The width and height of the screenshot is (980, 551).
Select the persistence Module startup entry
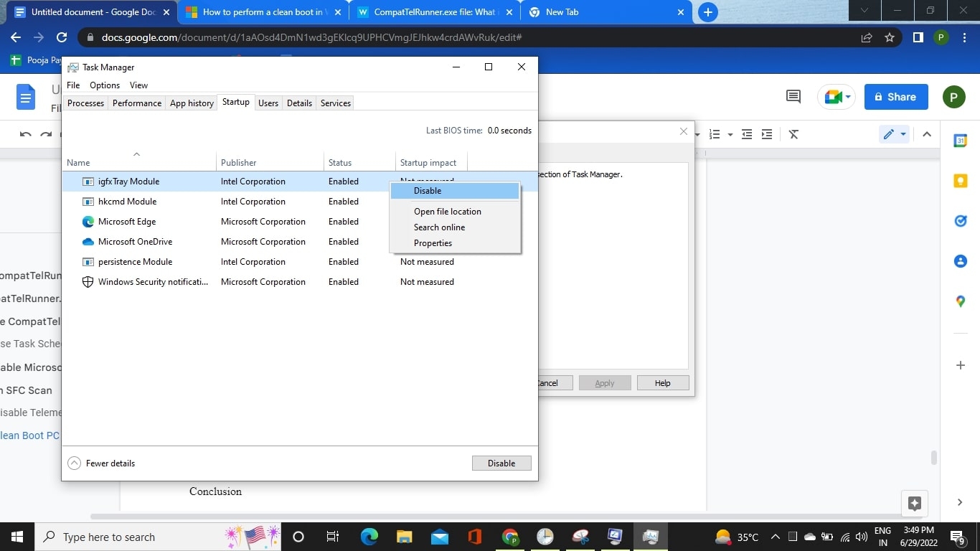299,262
